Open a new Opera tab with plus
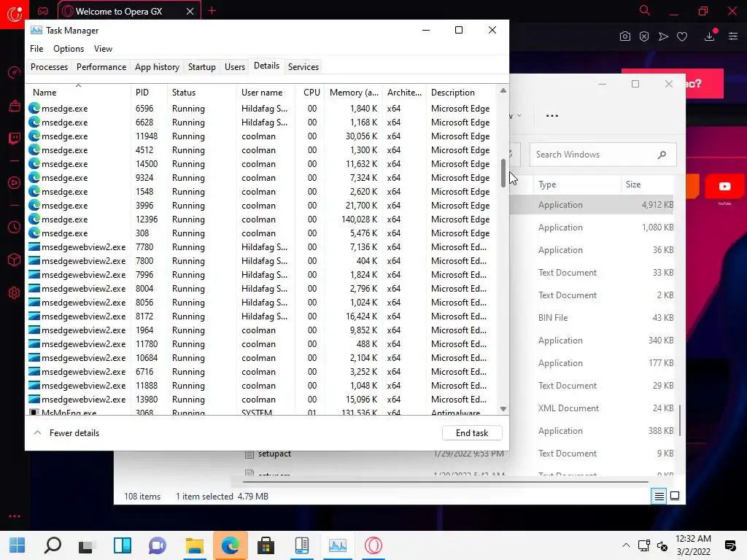The image size is (747, 560). [212, 11]
